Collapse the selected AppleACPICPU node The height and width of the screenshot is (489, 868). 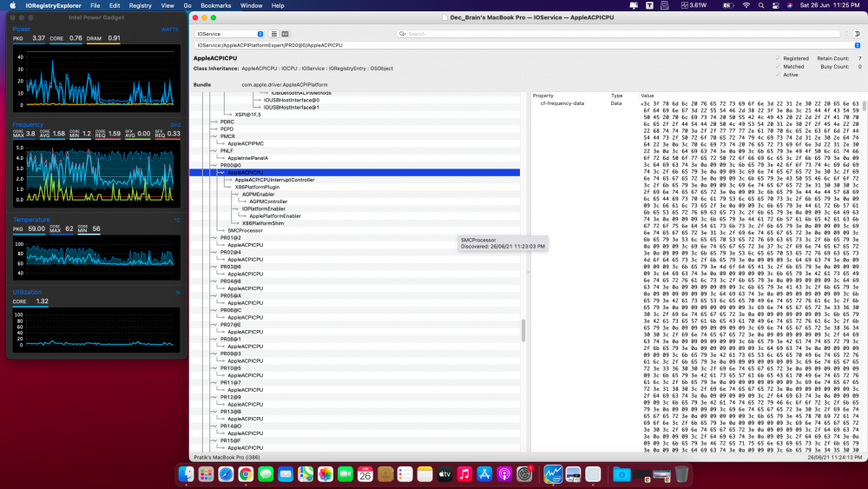point(222,173)
